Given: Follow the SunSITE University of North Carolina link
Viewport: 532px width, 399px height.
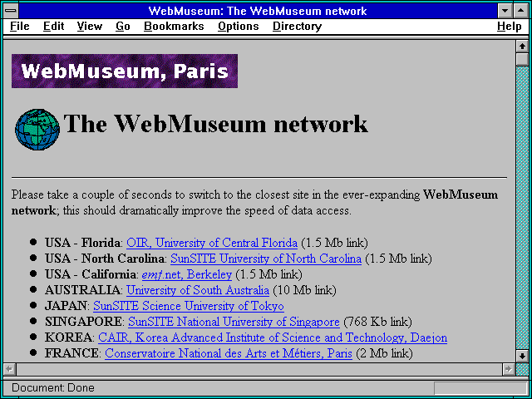Looking at the screenshot, I should click(266, 259).
